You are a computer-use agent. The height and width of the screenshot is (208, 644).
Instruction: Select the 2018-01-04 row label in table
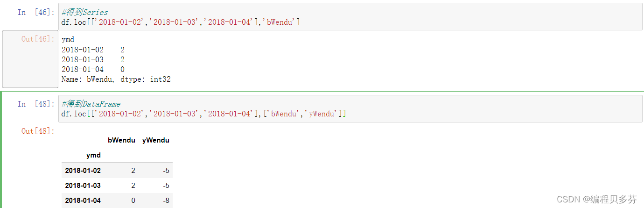tap(83, 201)
